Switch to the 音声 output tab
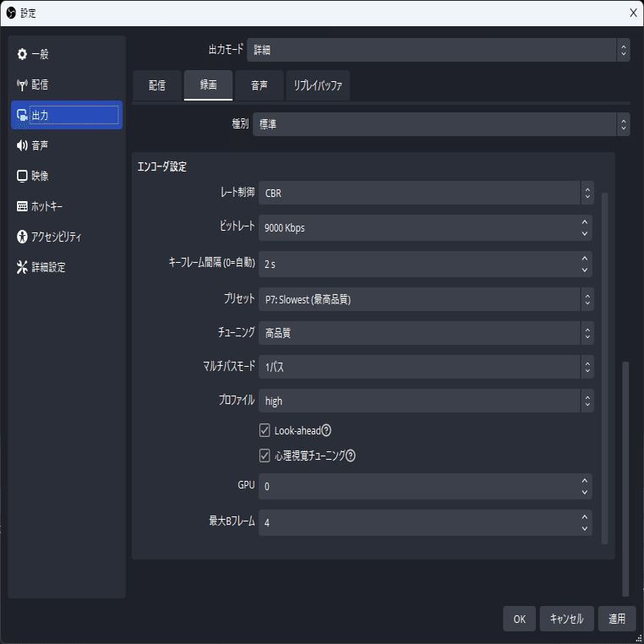This screenshot has width=644, height=644. coord(259,85)
